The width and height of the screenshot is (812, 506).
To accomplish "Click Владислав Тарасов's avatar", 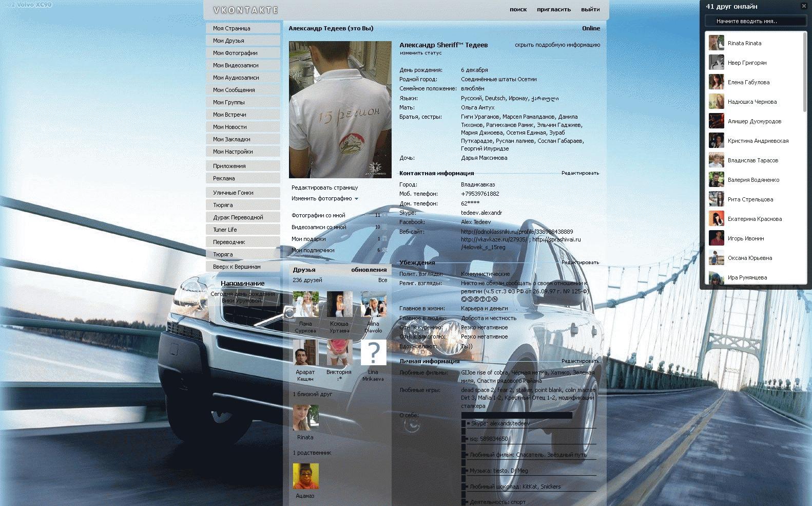I will 717,160.
